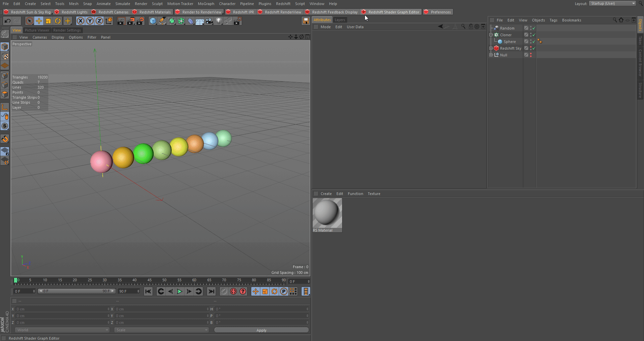644x341 pixels.
Task: Collapse the Cloner hierarchy in Objects
Action: [491, 35]
